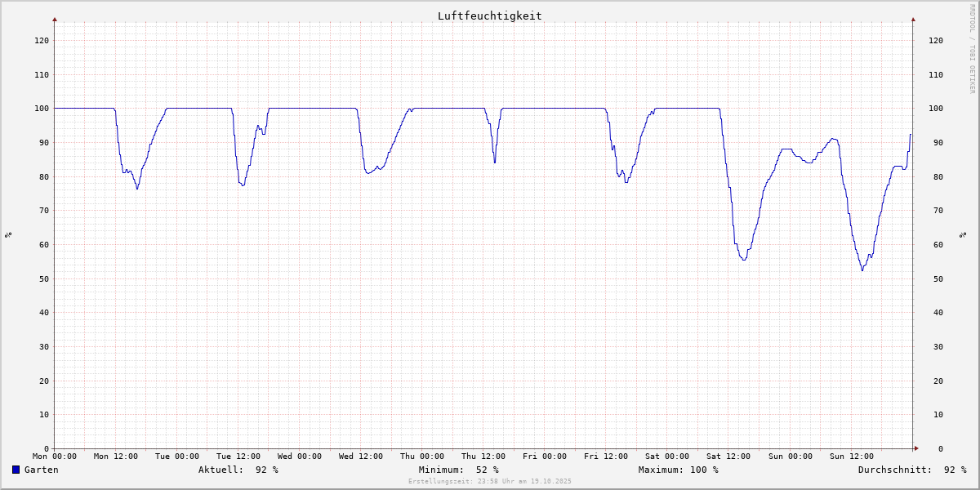Image resolution: width=980 pixels, height=490 pixels.
Task: Click the curve's sharp dip after Thu 12:00
Action: [494, 161]
